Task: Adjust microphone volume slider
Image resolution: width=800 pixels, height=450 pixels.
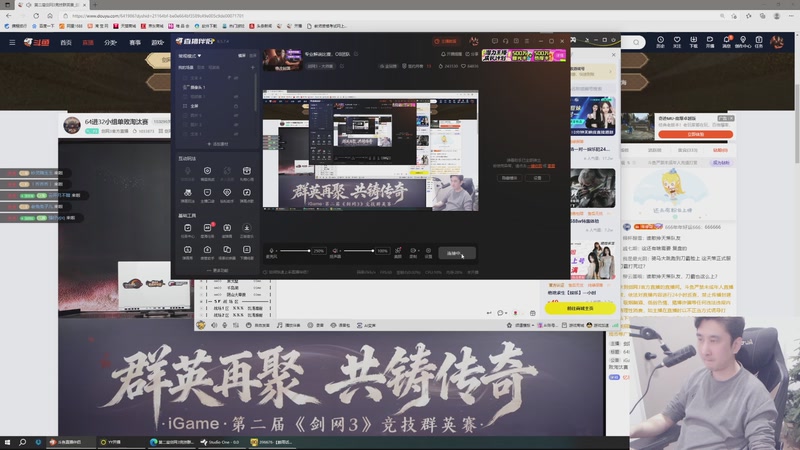Action: click(x=295, y=251)
